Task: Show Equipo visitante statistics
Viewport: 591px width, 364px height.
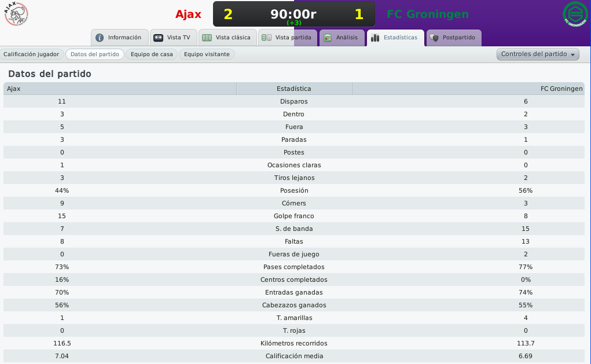Action: [x=207, y=54]
